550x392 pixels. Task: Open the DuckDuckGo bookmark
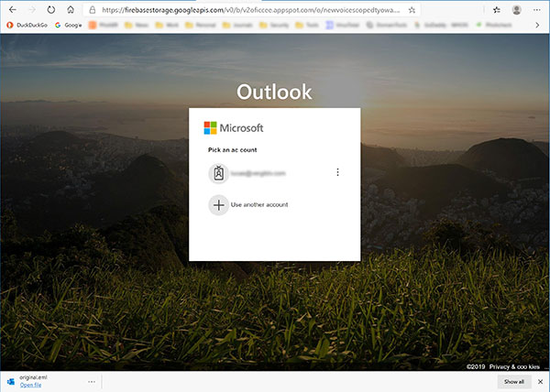coord(27,25)
